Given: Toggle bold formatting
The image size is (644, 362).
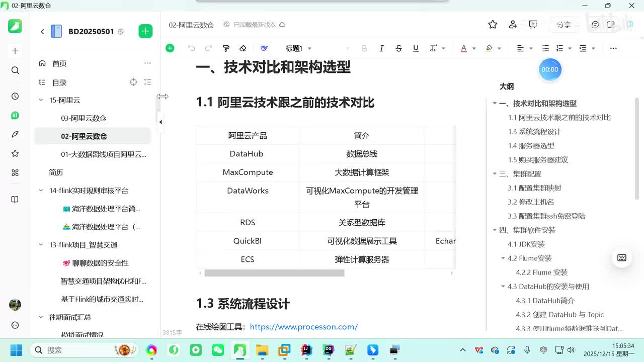Looking at the screenshot, I should pos(364,48).
